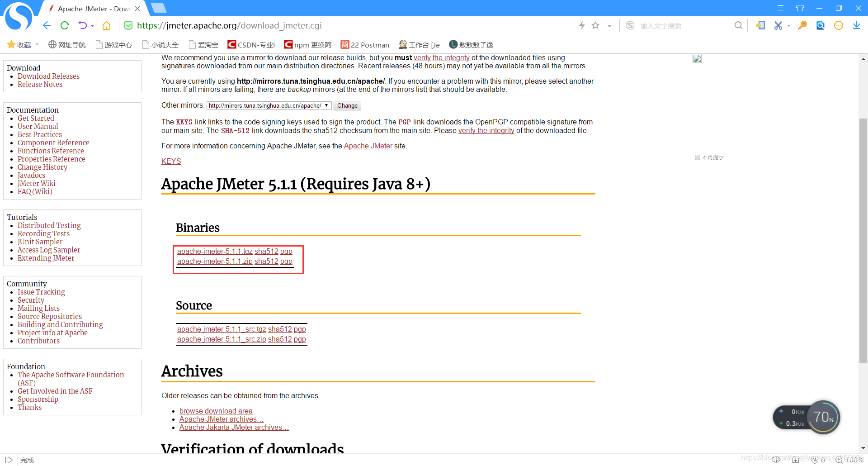Click the Sogou browser logo
Image resolution: width=868 pixels, height=466 pixels.
click(19, 17)
